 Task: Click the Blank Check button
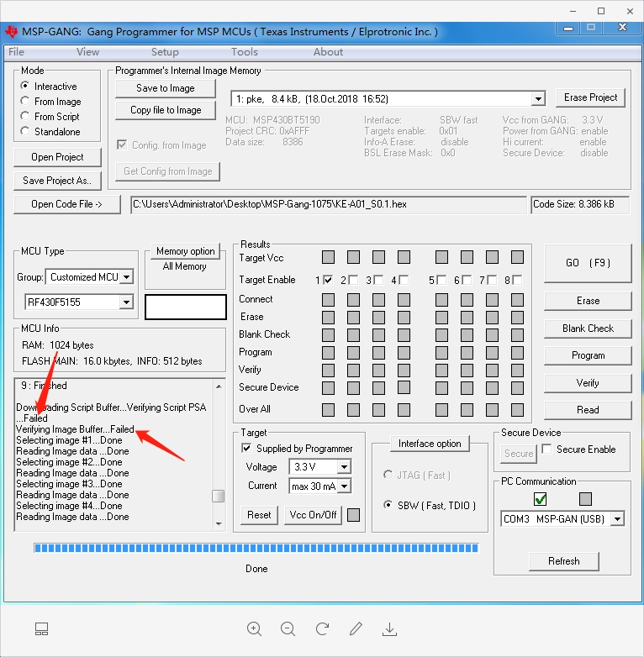coord(588,328)
